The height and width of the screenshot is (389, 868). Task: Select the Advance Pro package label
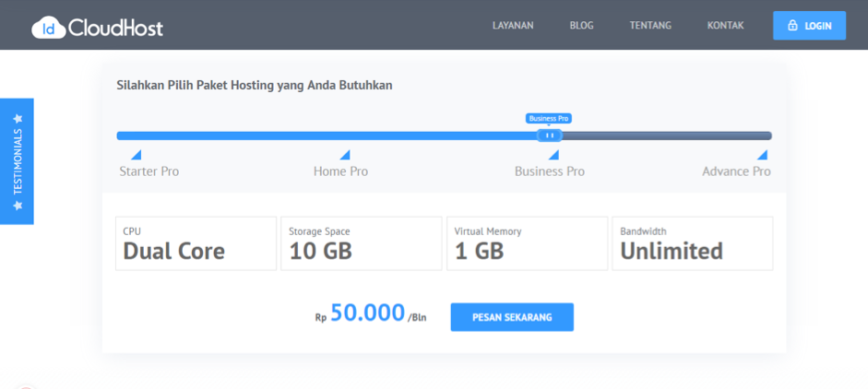tap(736, 171)
